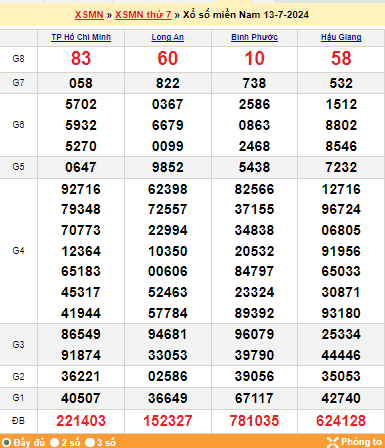This screenshot has width=385, height=448.
Task: Click special prize 152327
Action: click(168, 421)
